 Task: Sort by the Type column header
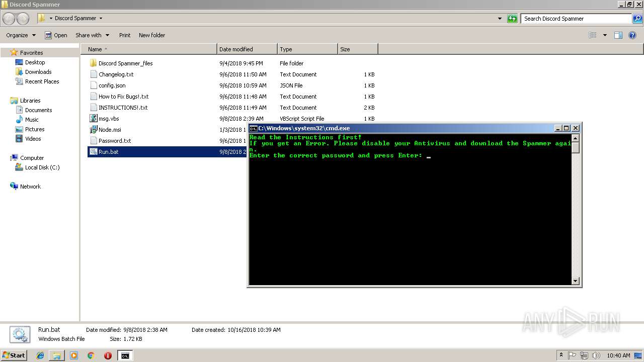(x=307, y=49)
